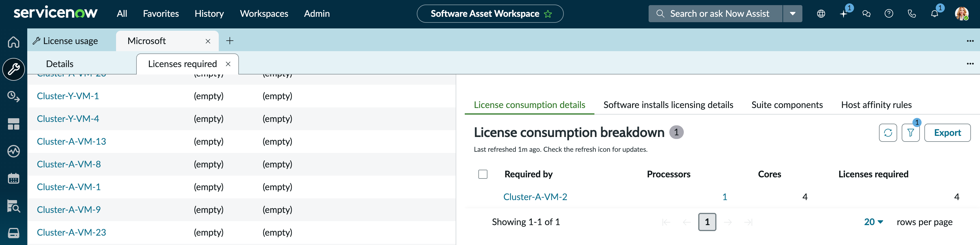Close the Licenses required subtab
This screenshot has width=980, height=245.
click(228, 64)
